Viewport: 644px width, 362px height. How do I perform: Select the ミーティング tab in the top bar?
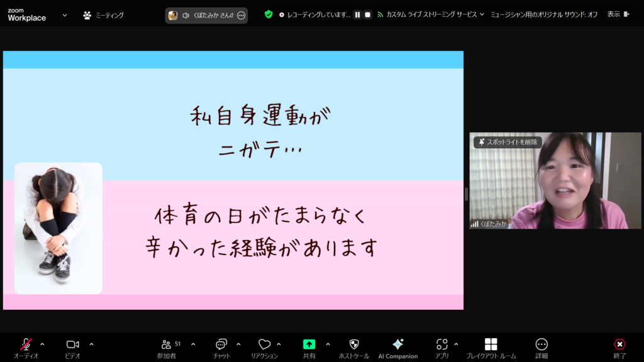(104, 15)
